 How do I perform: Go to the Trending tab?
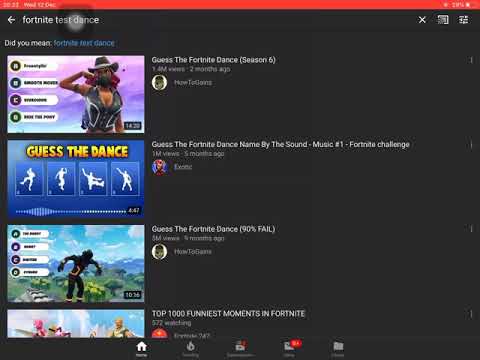tap(191, 349)
